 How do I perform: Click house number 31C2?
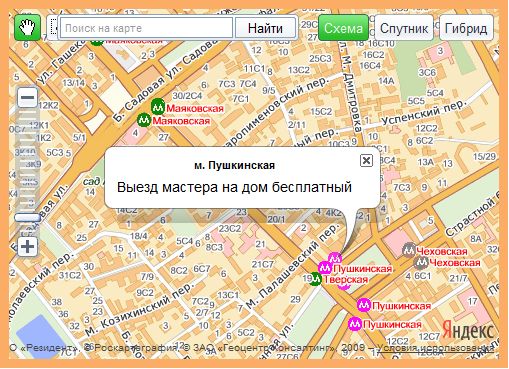70,275
